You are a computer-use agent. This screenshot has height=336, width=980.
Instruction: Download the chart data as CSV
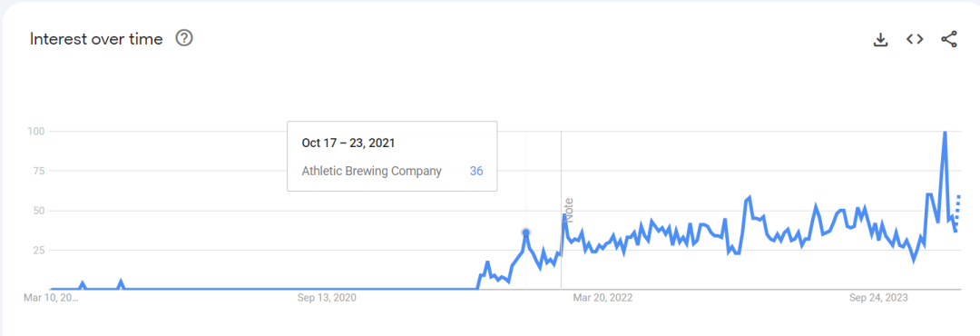tap(880, 39)
